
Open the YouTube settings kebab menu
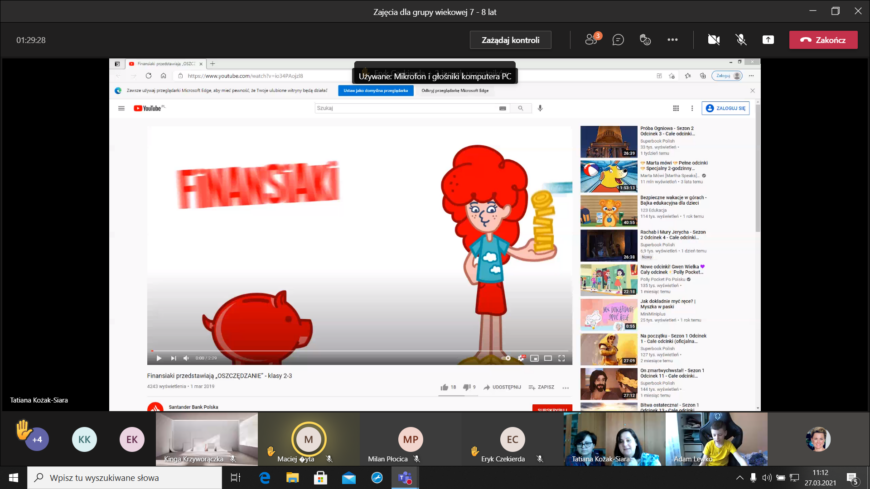point(692,108)
